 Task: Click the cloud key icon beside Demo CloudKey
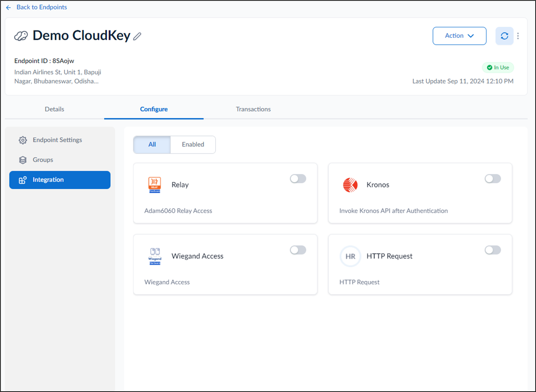click(x=21, y=36)
